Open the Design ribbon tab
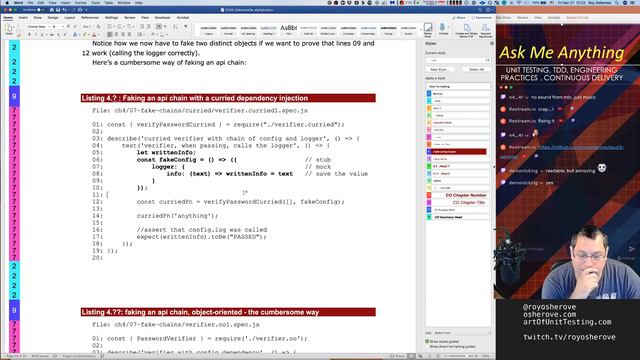The width and height of the screenshot is (640, 360). click(x=53, y=18)
